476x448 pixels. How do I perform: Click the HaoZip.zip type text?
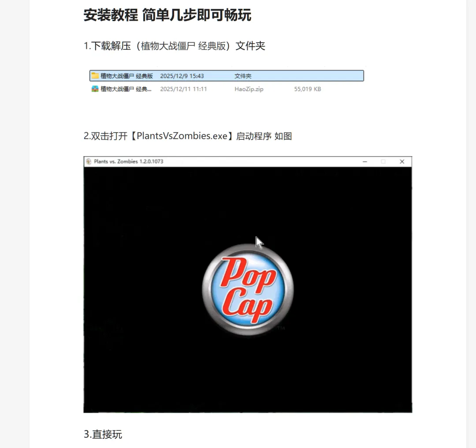249,89
